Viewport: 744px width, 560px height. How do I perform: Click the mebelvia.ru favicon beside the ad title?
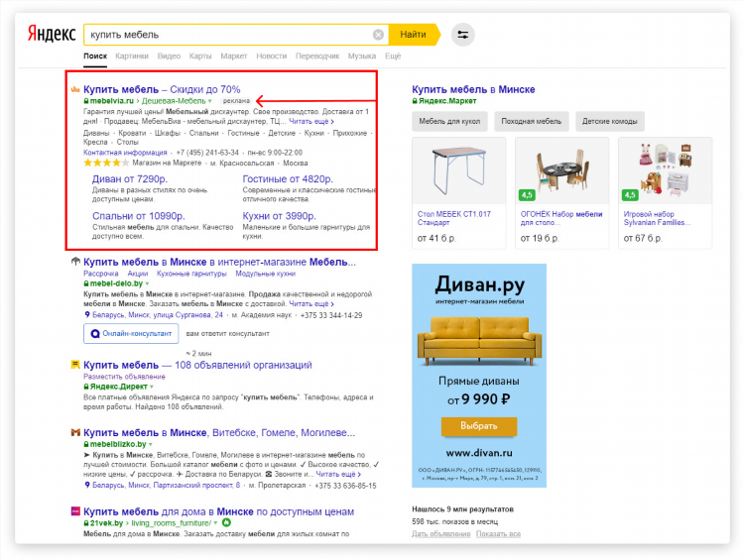(75, 89)
